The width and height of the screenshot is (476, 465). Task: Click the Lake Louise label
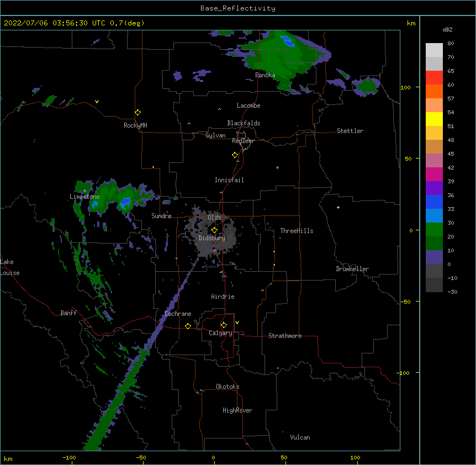[10, 267]
